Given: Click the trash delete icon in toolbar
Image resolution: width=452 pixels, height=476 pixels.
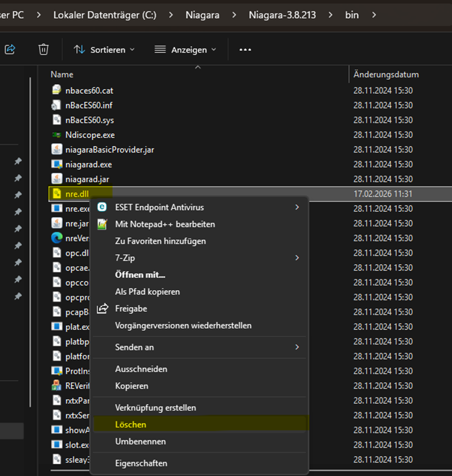Looking at the screenshot, I should coord(44,49).
